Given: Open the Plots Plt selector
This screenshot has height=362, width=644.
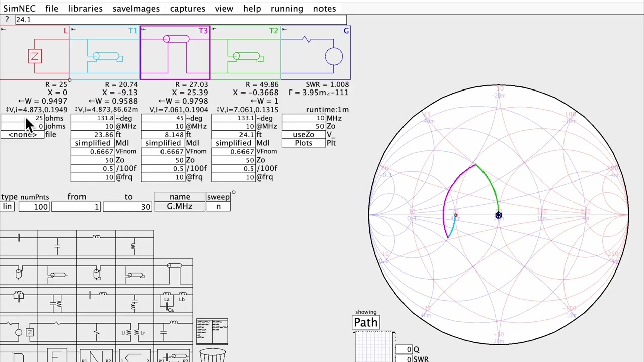Looking at the screenshot, I should pyautogui.click(x=303, y=143).
